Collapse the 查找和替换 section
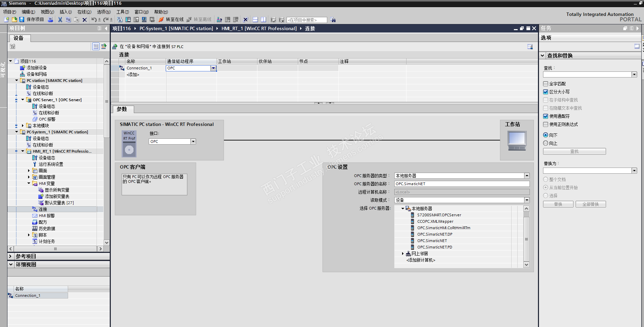Screen dimensions: 644x327 (542, 56)
